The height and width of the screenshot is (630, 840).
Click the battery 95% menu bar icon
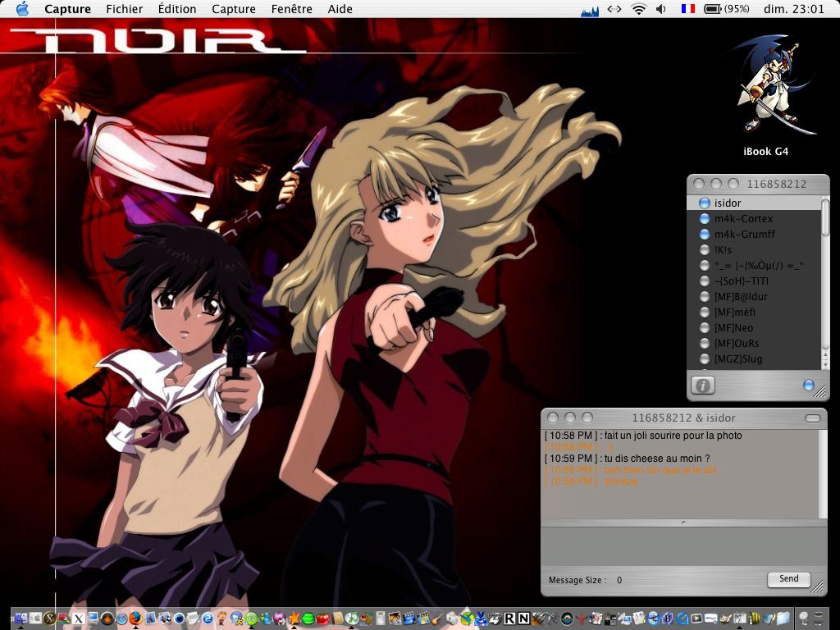[727, 8]
